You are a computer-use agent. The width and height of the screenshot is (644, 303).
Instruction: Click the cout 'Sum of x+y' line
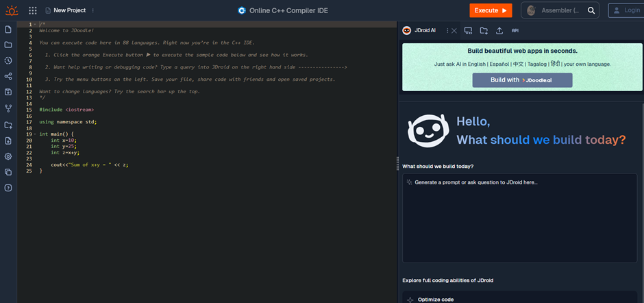click(x=90, y=165)
